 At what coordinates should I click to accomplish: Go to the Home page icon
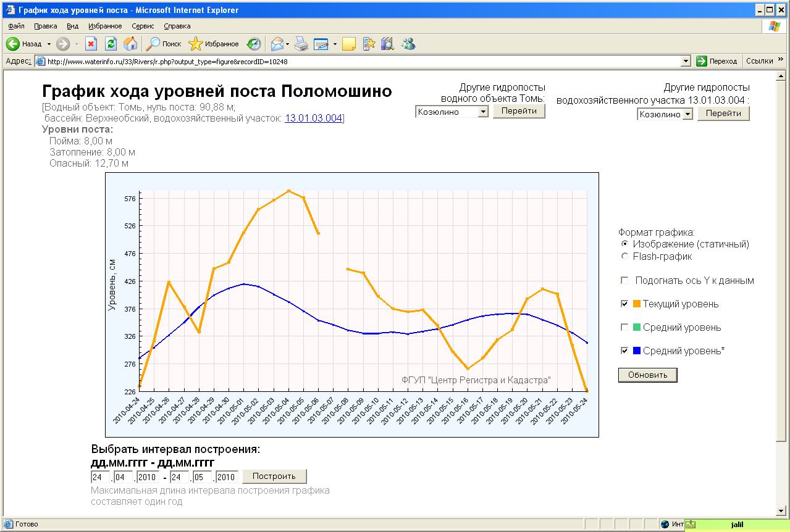pyautogui.click(x=130, y=44)
